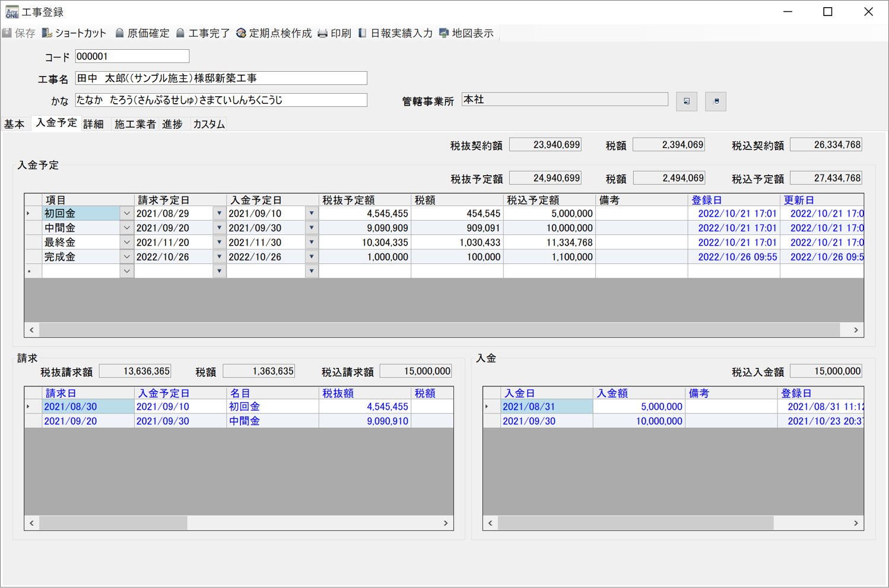Click into the 工事名 input field
The image size is (889, 588).
[x=220, y=78]
